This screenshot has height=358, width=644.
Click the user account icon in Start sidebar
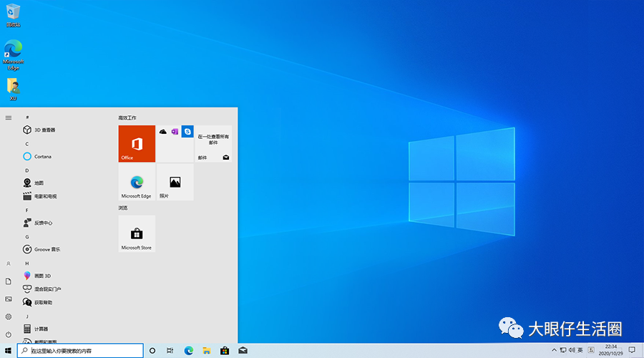8,264
